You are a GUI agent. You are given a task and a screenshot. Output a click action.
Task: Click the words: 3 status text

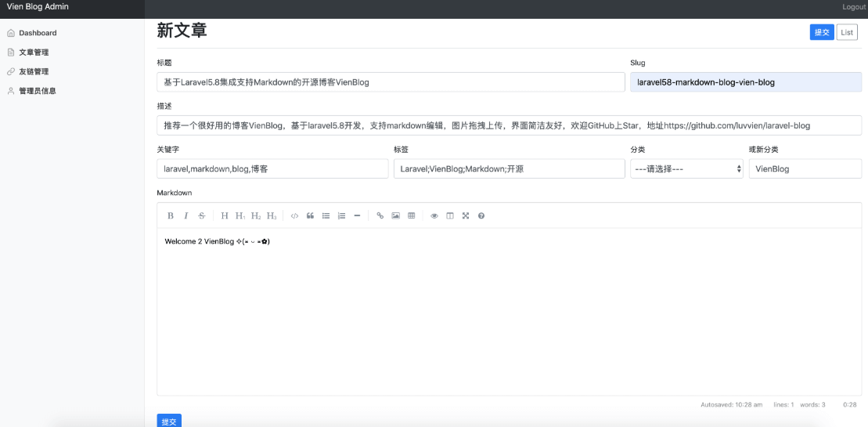(x=812, y=405)
